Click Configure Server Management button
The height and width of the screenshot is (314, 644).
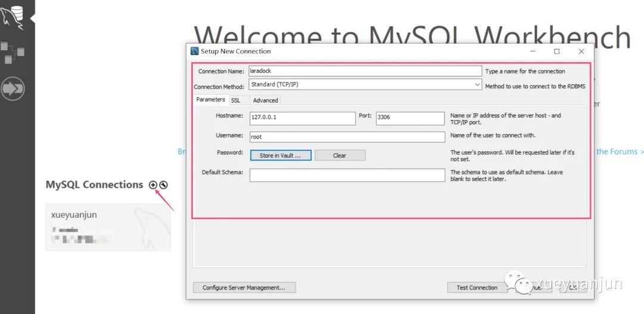[x=244, y=287]
